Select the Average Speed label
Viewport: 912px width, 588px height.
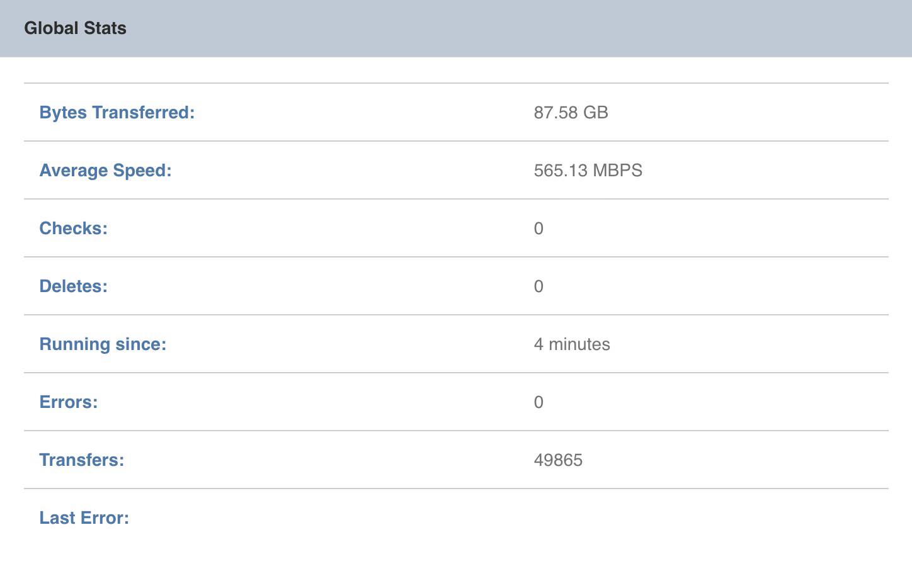(x=105, y=171)
